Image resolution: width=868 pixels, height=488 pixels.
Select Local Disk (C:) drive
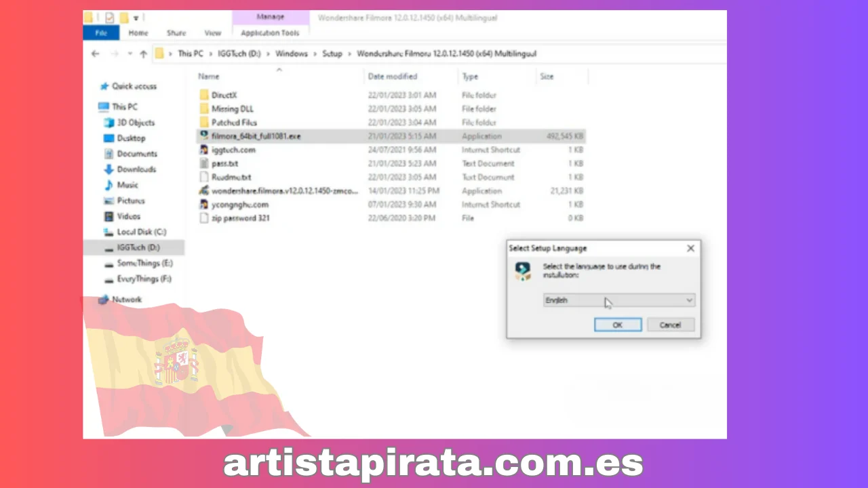point(134,232)
